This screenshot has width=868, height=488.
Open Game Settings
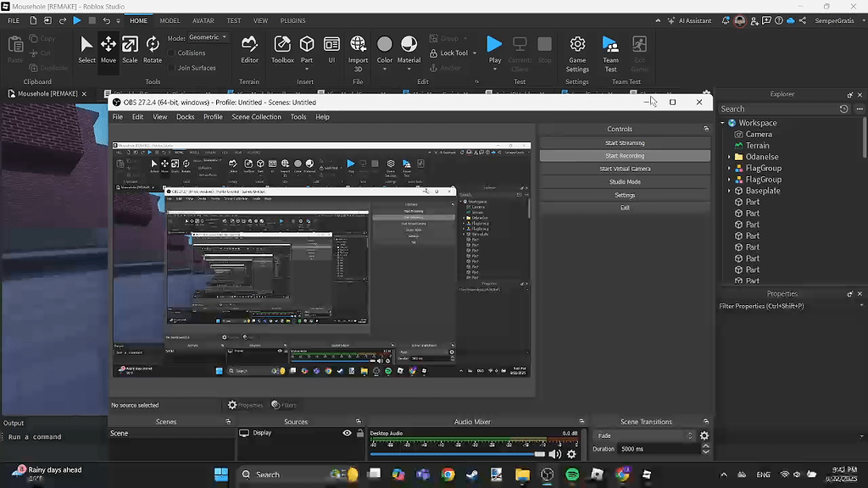coord(576,49)
